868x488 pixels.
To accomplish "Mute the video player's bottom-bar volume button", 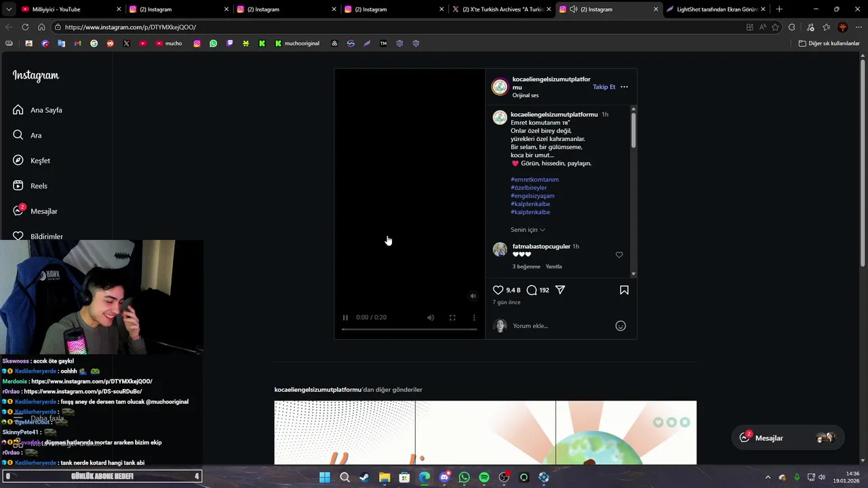I will (x=431, y=317).
